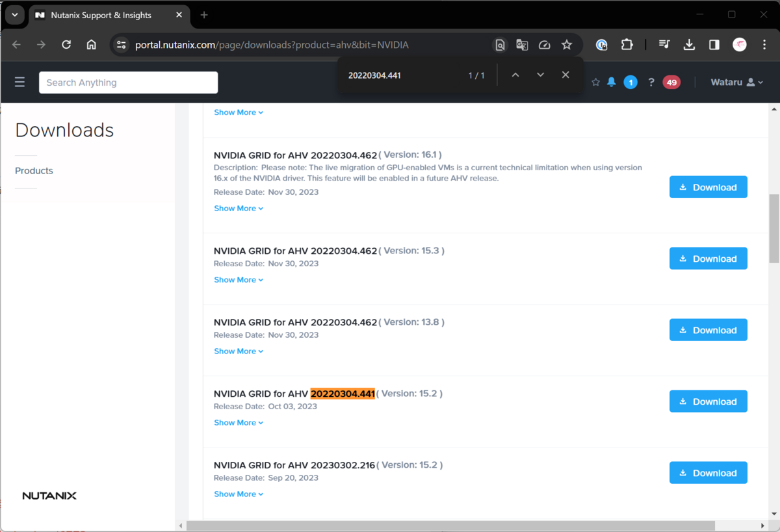This screenshot has width=780, height=532.
Task: Download NVIDIA GRID 20220304.462 Version 13.8
Action: click(x=708, y=330)
